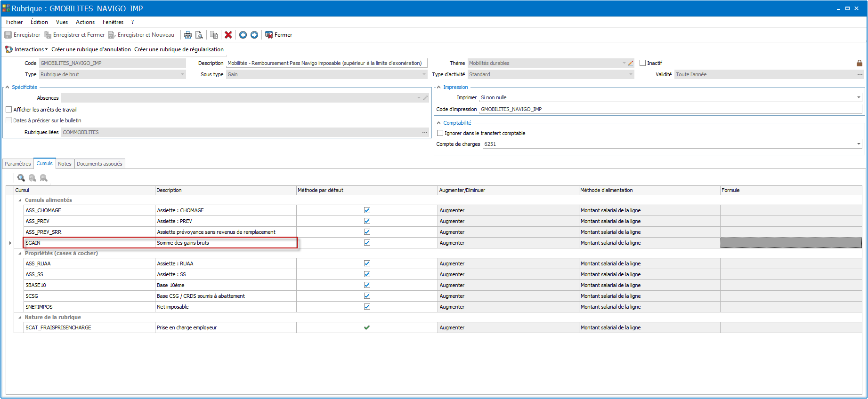Sort by Méthode d'alimentation column header

pos(649,190)
